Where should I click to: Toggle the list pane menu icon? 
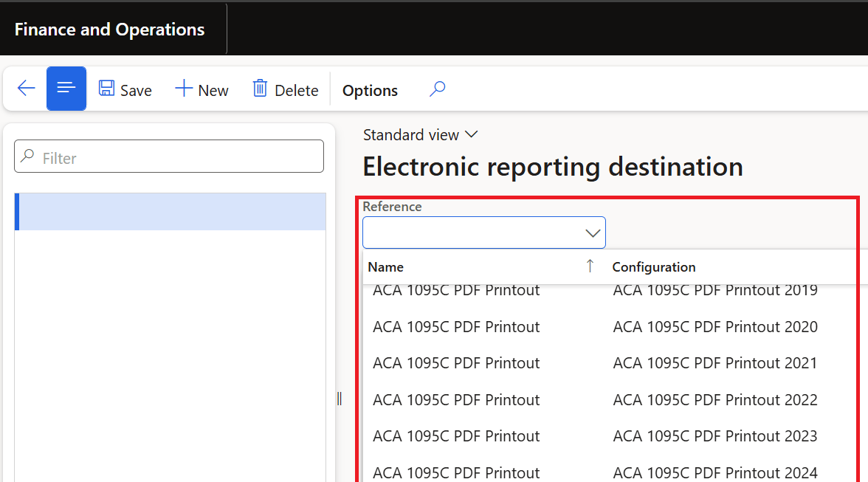(66, 89)
